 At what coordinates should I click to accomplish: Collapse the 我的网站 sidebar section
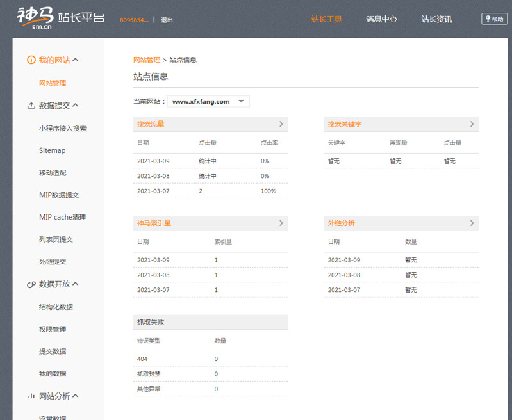(76, 60)
